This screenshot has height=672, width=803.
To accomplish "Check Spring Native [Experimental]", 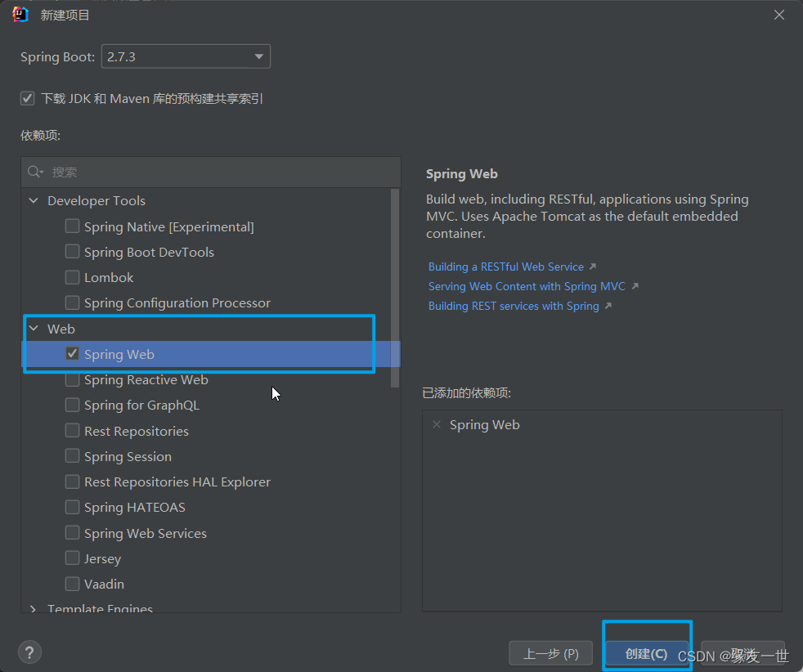I will (72, 226).
